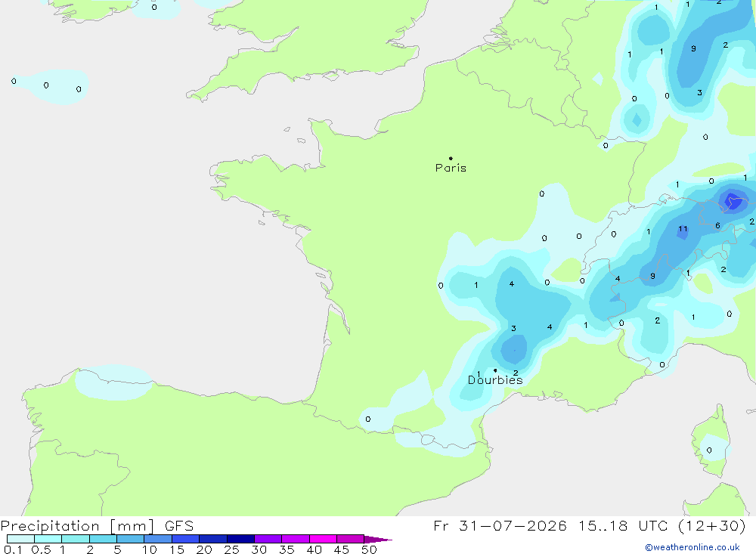
Task: Pick the 2–5 mm legend swatch
Action: [x=103, y=539]
